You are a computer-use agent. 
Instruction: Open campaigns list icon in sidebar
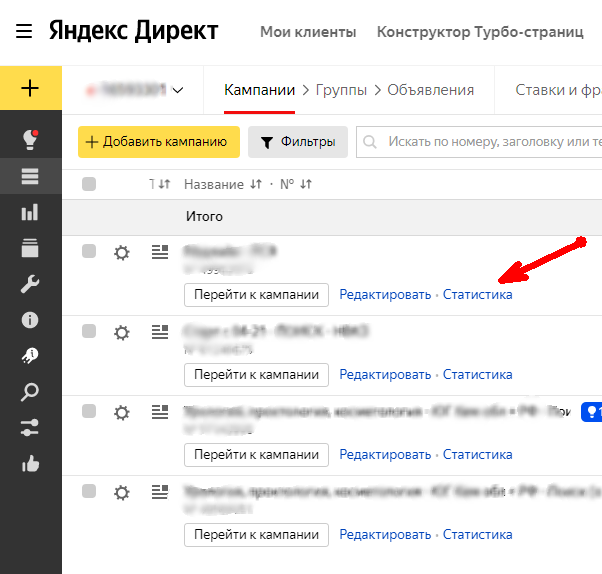[x=30, y=176]
